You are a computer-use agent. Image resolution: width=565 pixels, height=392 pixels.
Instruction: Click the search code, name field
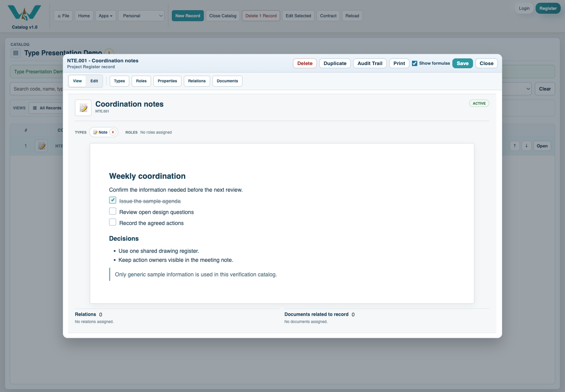[x=36, y=89]
